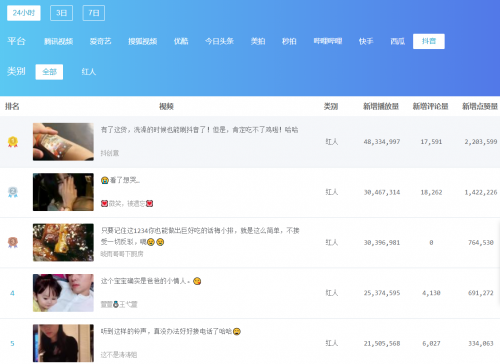The width and height of the screenshot is (500, 364).
Task: Select the 24小时 time range
Action: 24,13
